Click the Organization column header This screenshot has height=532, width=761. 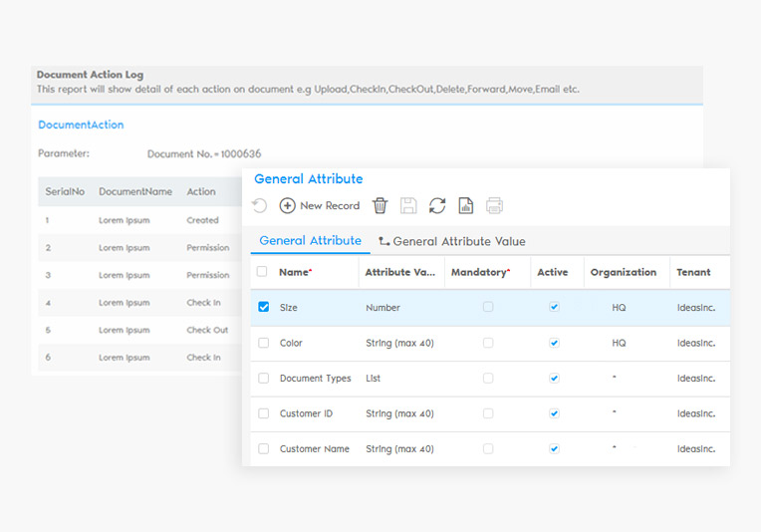623,272
